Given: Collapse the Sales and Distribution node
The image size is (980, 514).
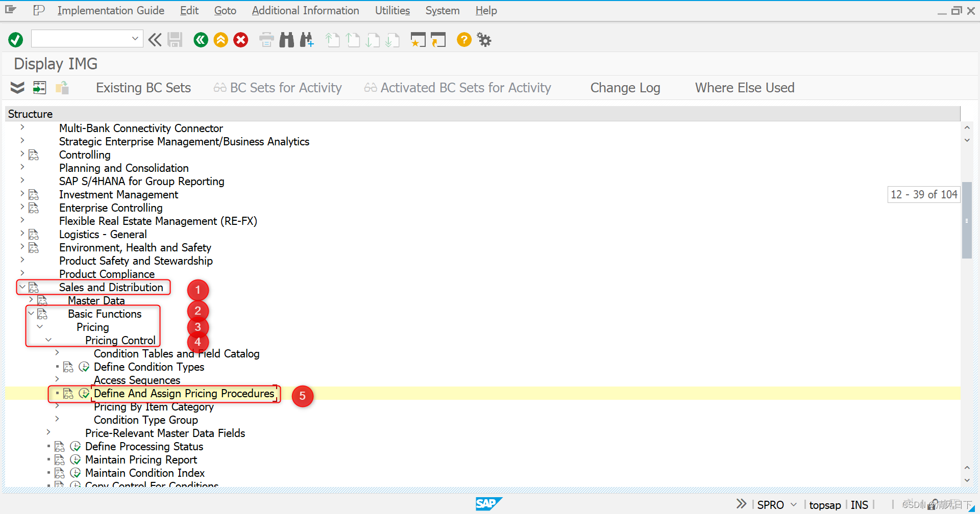Looking at the screenshot, I should point(22,287).
